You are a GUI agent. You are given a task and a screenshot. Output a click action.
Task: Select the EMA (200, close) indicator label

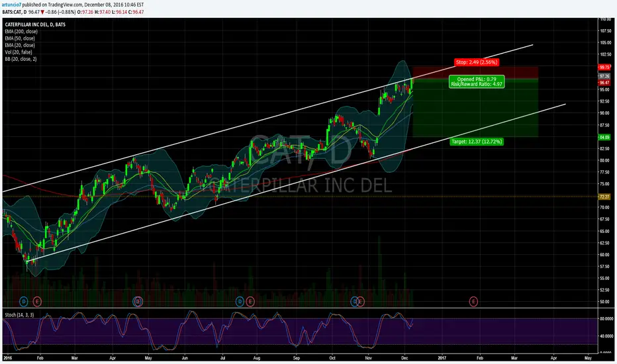click(21, 32)
